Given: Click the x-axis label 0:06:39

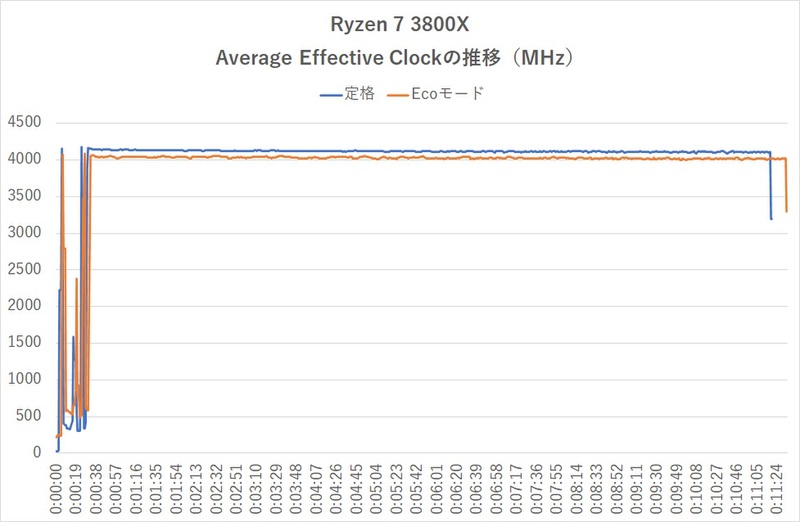Looking at the screenshot, I should click(x=477, y=489).
